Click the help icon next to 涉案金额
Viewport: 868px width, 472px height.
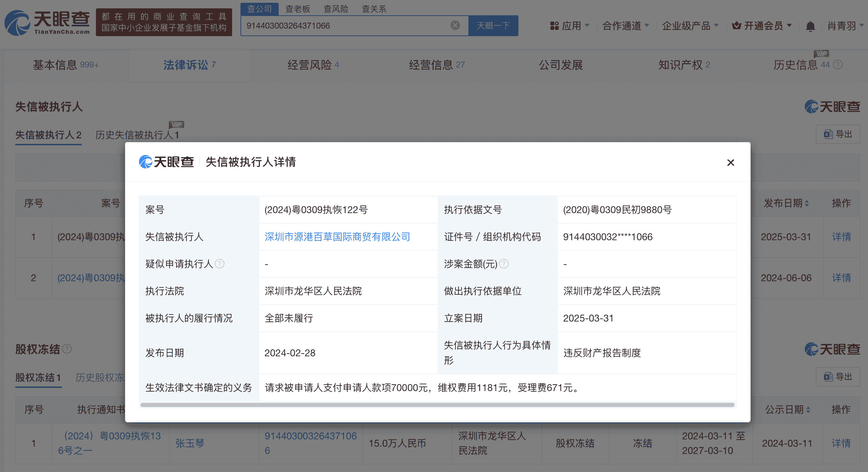[504, 264]
